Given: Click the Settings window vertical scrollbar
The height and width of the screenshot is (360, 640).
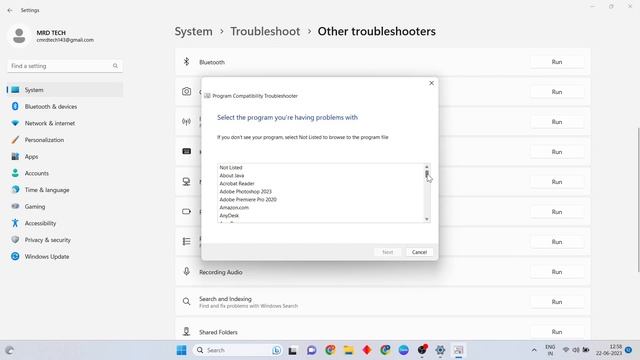Looking at the screenshot, I should (x=638, y=200).
